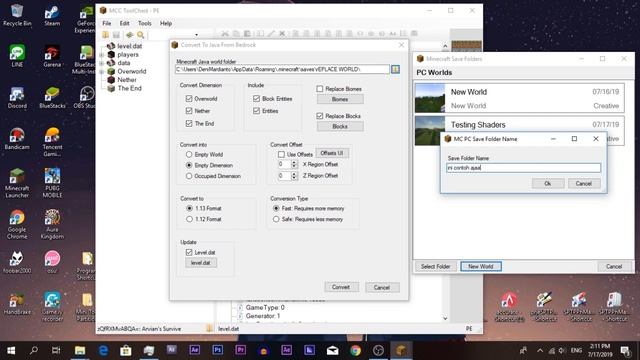640x360 pixels.
Task: Click Ok in Save Folder Name dialog
Action: [548, 184]
